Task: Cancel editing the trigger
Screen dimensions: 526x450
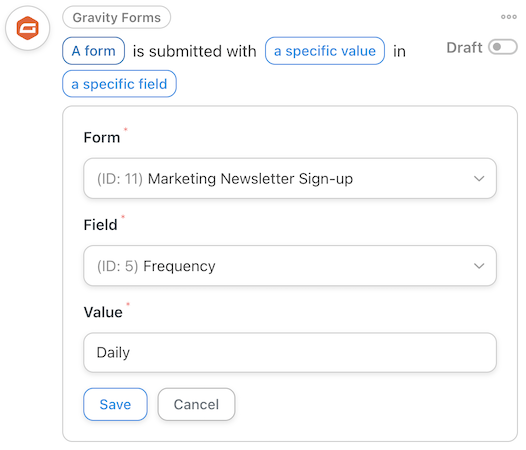Action: (x=196, y=404)
